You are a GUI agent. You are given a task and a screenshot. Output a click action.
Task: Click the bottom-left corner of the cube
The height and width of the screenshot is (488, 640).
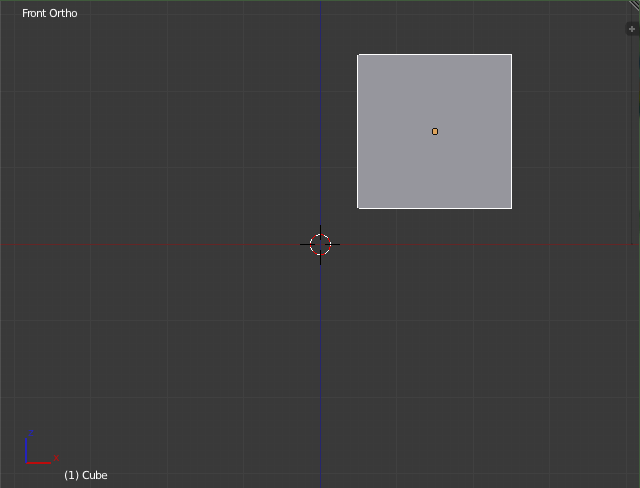coord(358,208)
